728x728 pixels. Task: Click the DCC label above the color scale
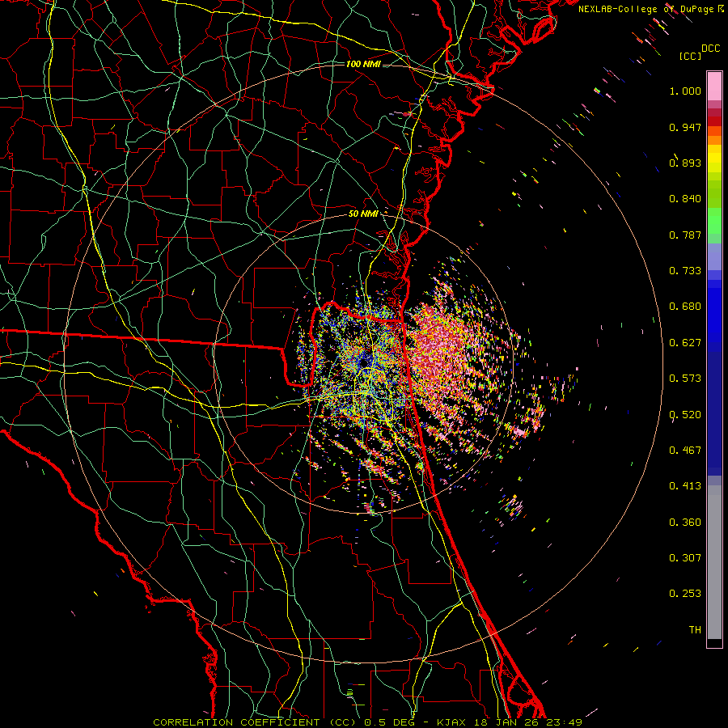711,48
